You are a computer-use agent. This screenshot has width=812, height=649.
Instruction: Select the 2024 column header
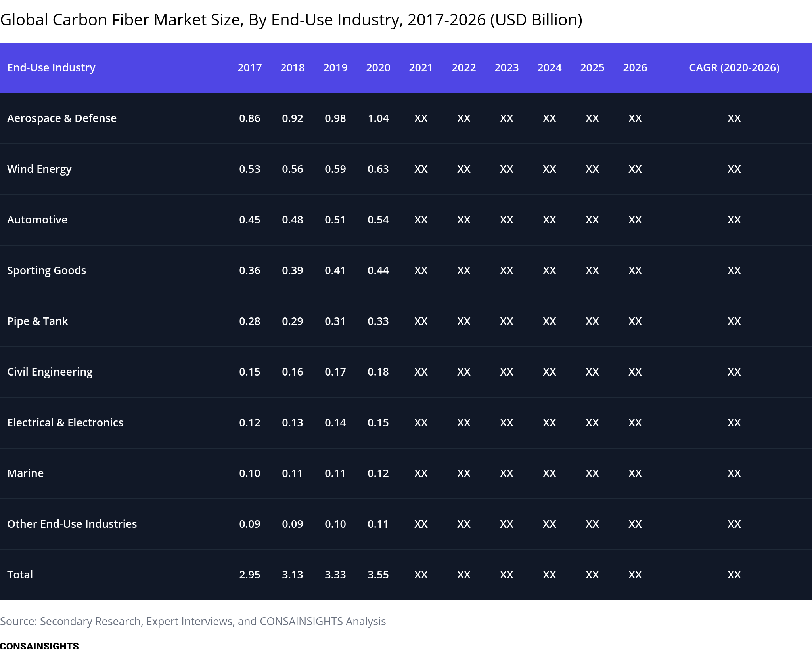click(x=550, y=68)
